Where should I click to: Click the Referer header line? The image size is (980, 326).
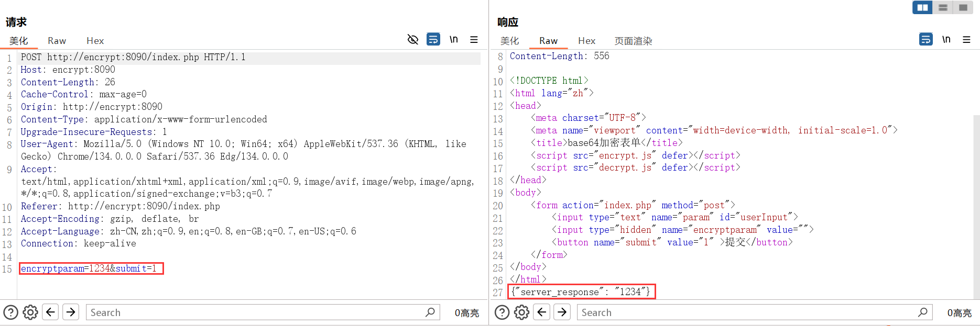(x=120, y=206)
